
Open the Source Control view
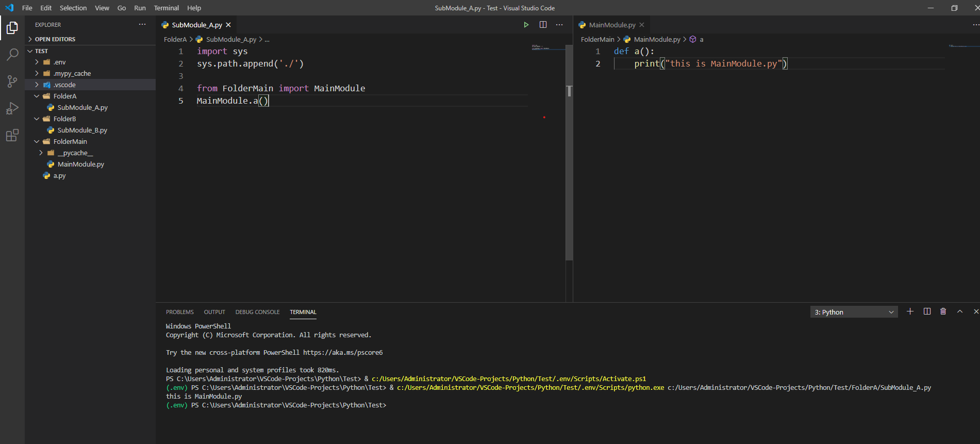(12, 81)
